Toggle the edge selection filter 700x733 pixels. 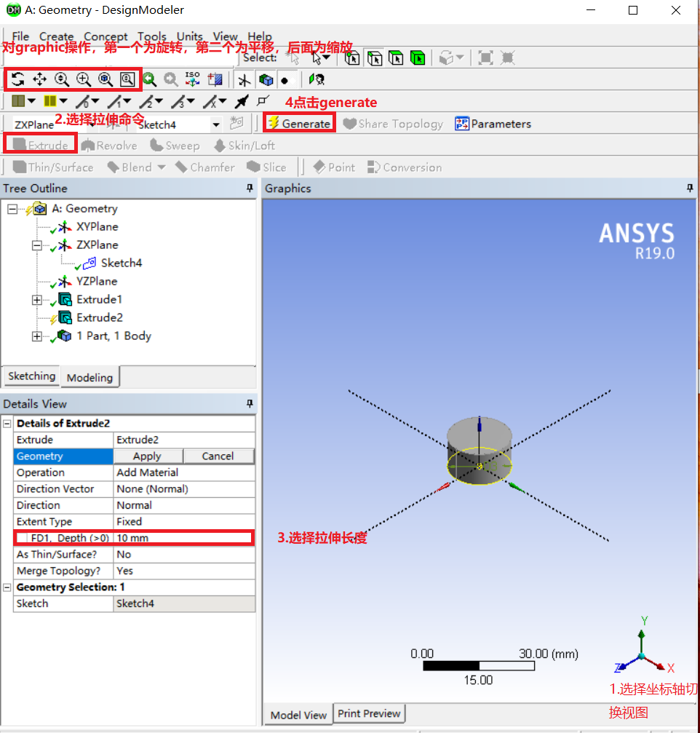(374, 58)
